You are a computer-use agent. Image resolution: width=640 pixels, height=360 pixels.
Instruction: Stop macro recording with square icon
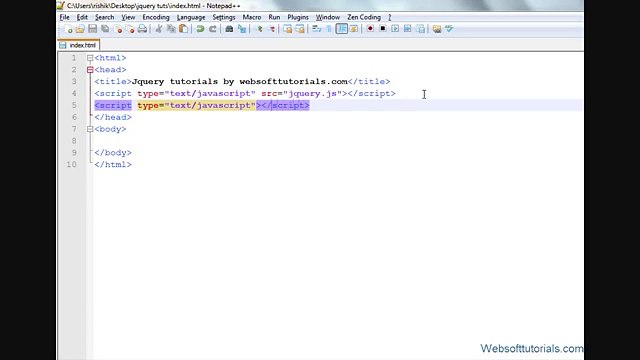(x=382, y=29)
